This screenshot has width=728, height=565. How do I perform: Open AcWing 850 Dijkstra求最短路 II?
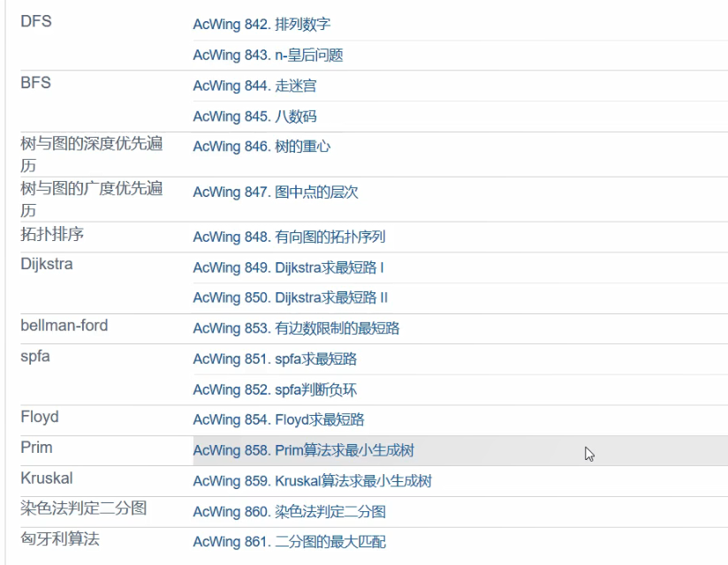[x=290, y=298]
